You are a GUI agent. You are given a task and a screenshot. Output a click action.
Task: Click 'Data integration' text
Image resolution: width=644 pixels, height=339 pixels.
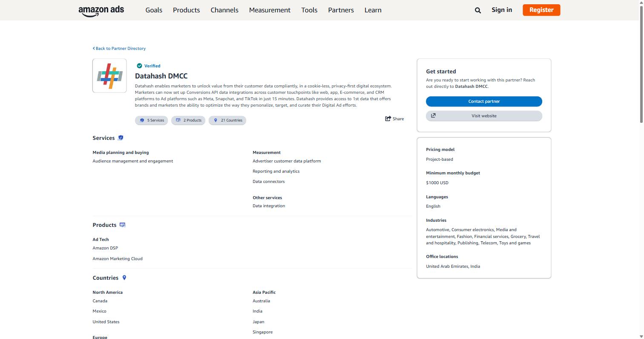(269, 206)
